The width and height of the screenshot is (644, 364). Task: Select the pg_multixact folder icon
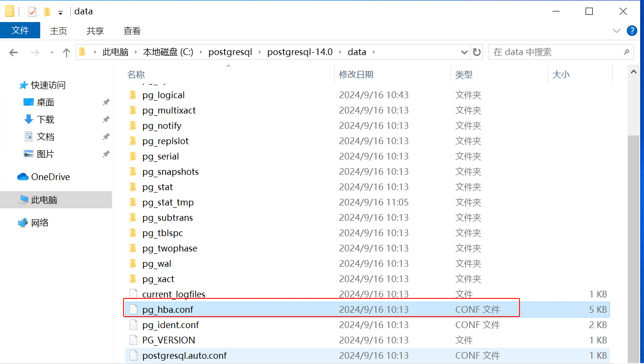tap(133, 110)
